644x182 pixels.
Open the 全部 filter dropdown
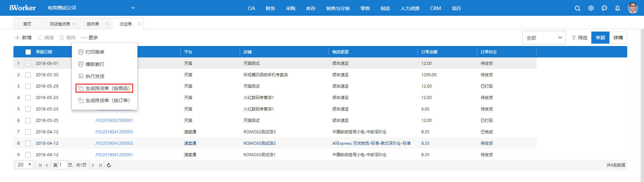click(544, 38)
